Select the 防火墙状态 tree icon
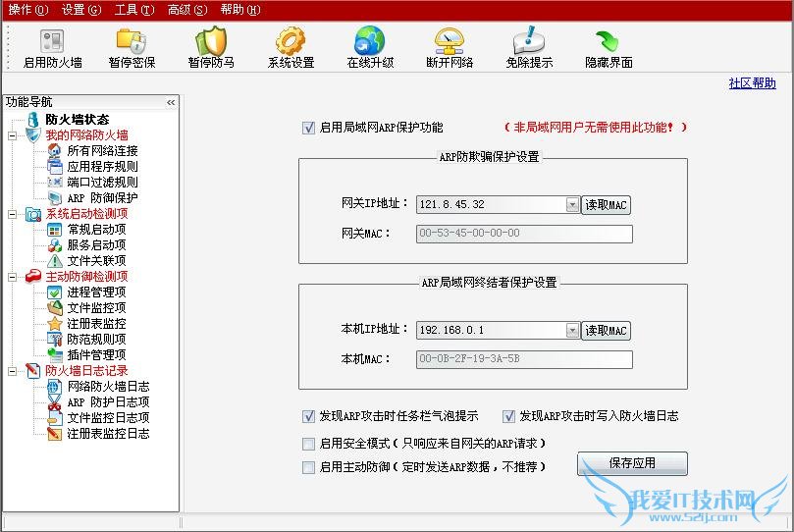 pos(33,120)
